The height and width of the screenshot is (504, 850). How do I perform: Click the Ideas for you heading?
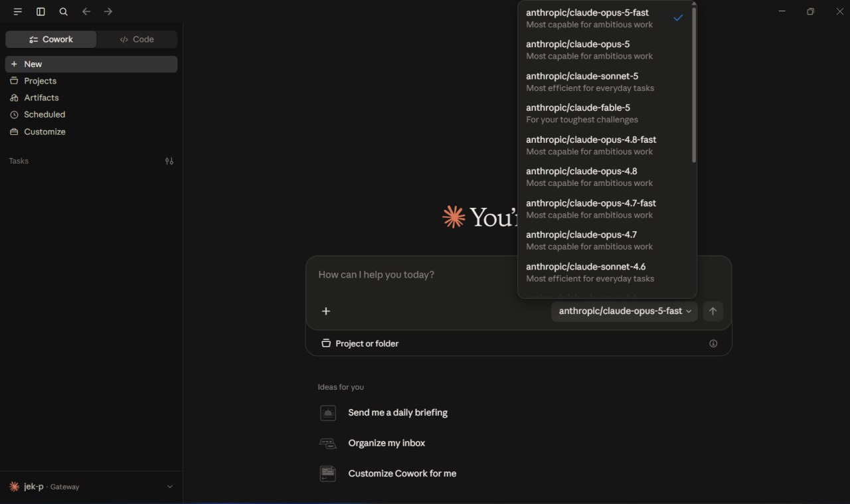pos(341,387)
